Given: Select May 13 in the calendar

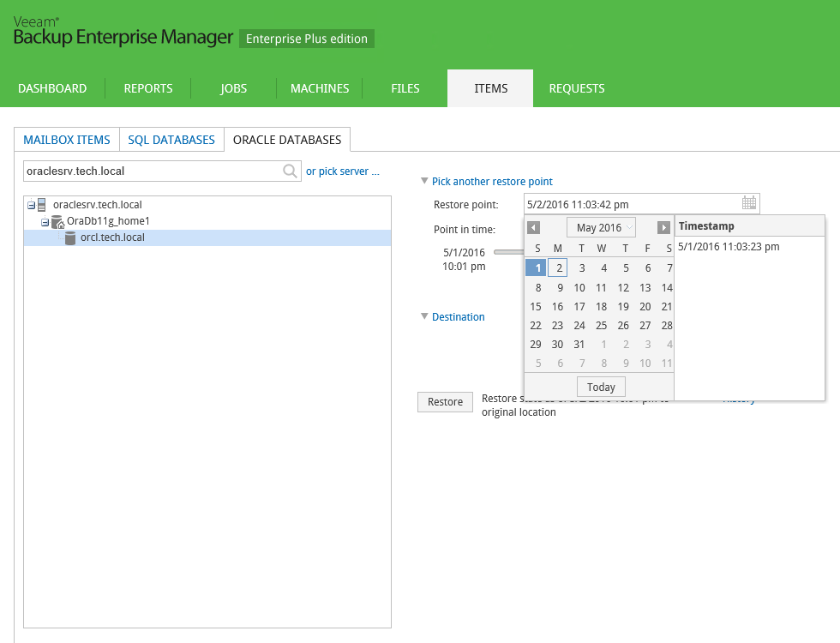Looking at the screenshot, I should tap(645, 288).
